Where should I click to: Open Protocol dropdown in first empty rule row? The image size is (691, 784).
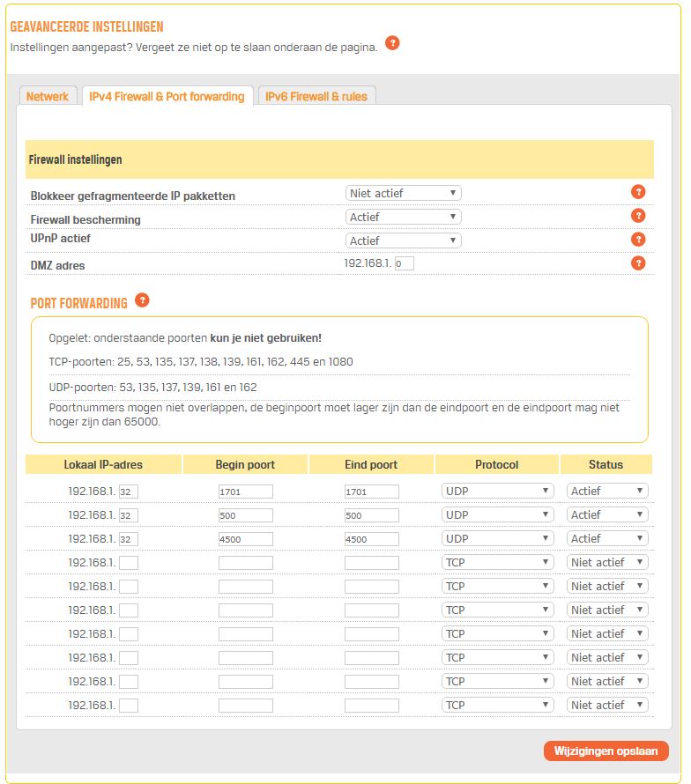tap(497, 562)
